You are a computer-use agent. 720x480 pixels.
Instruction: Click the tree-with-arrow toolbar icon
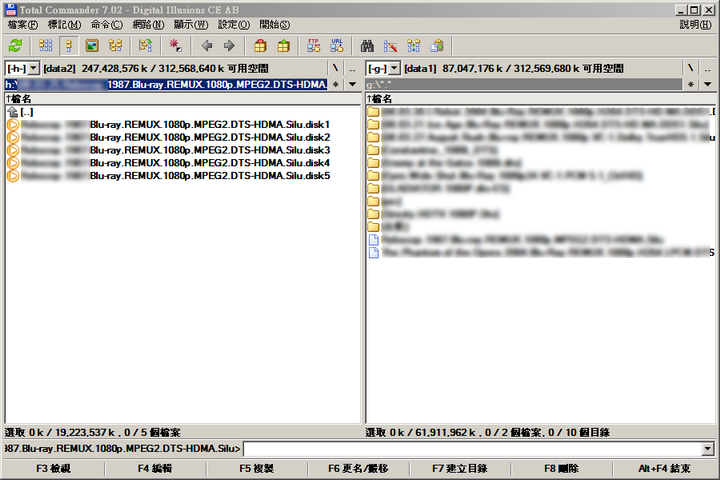point(146,45)
